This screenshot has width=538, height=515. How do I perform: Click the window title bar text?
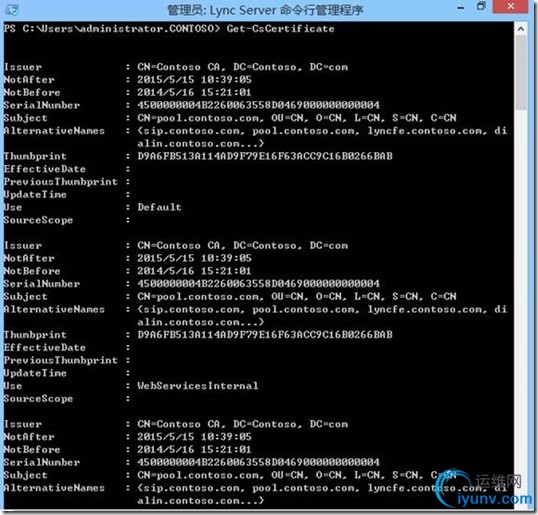tap(265, 10)
